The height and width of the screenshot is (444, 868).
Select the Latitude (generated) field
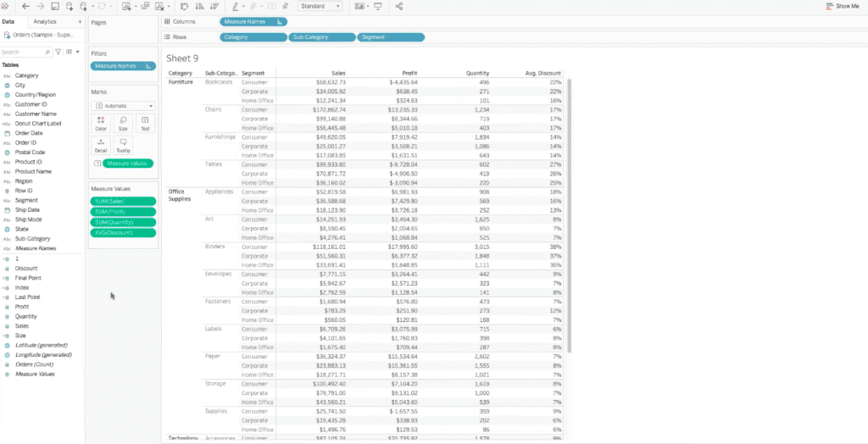pos(42,345)
